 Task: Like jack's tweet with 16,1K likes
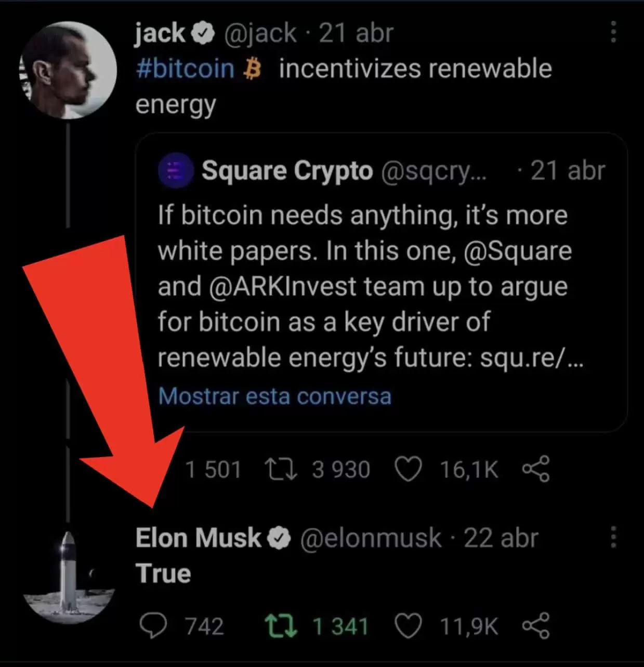[408, 469]
